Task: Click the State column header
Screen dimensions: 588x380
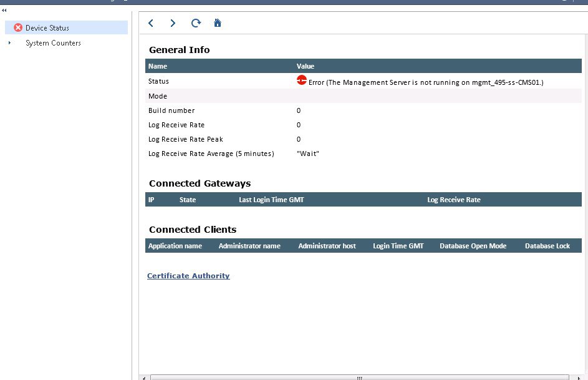Action: [188, 200]
